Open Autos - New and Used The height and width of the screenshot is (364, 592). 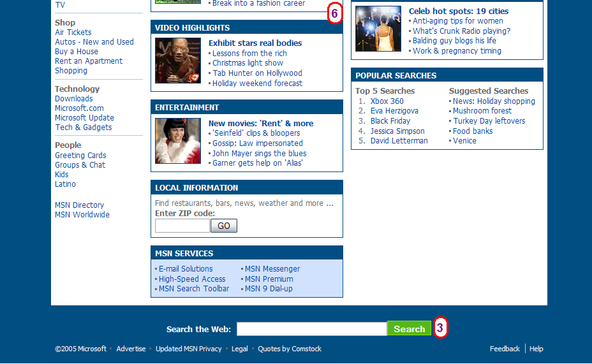point(94,42)
